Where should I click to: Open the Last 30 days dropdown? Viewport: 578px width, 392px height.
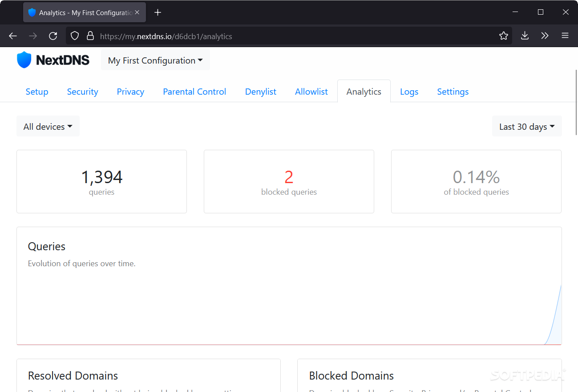(x=527, y=127)
